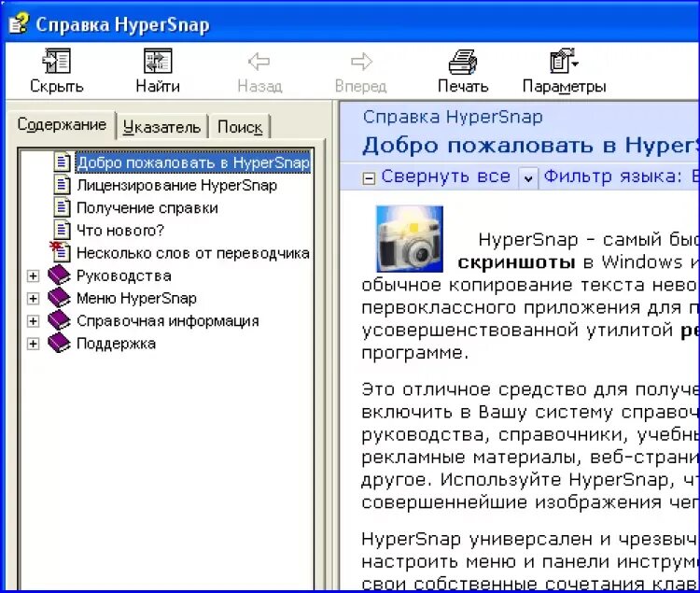Viewport: 700px width, 593px height.
Task: Click the purple book icon for Справочная информация
Action: coord(59,320)
